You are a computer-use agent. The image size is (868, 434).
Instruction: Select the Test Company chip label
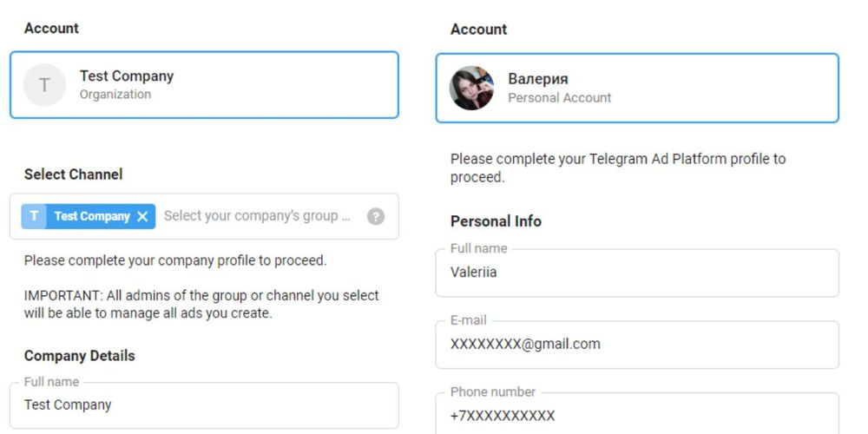(x=92, y=216)
